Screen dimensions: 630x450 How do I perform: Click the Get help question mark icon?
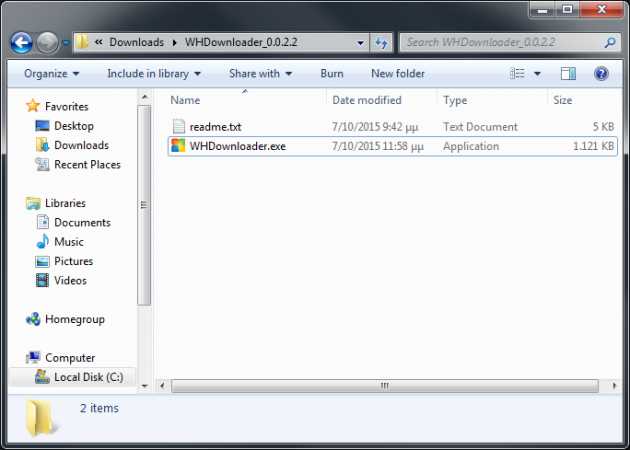pyautogui.click(x=601, y=74)
